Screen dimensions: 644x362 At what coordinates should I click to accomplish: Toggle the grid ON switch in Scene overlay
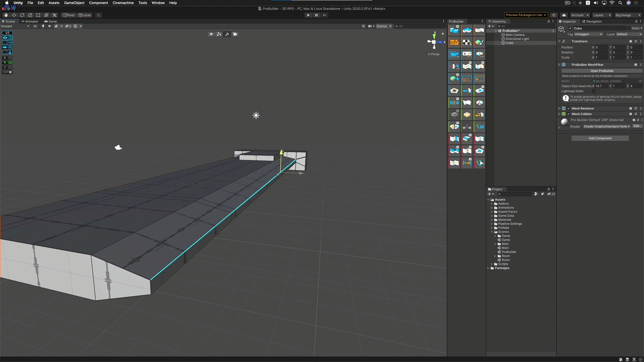point(10,43)
